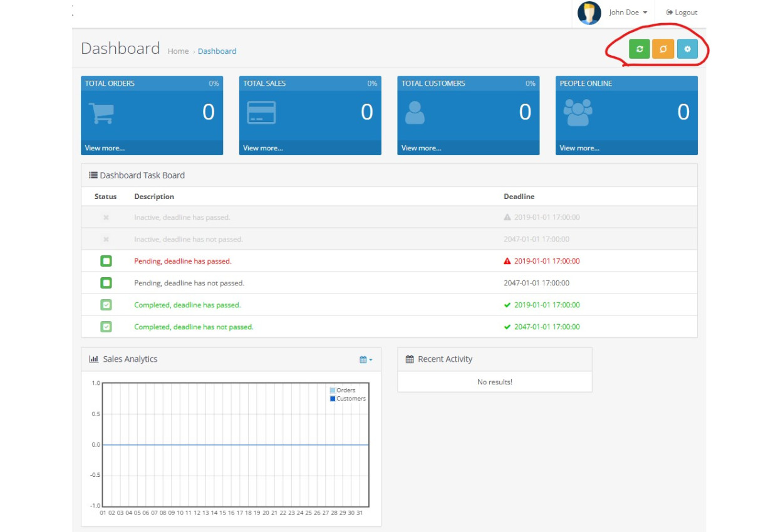Click the credit card icon in Total Sales
This screenshot has width=783, height=532.
(261, 113)
